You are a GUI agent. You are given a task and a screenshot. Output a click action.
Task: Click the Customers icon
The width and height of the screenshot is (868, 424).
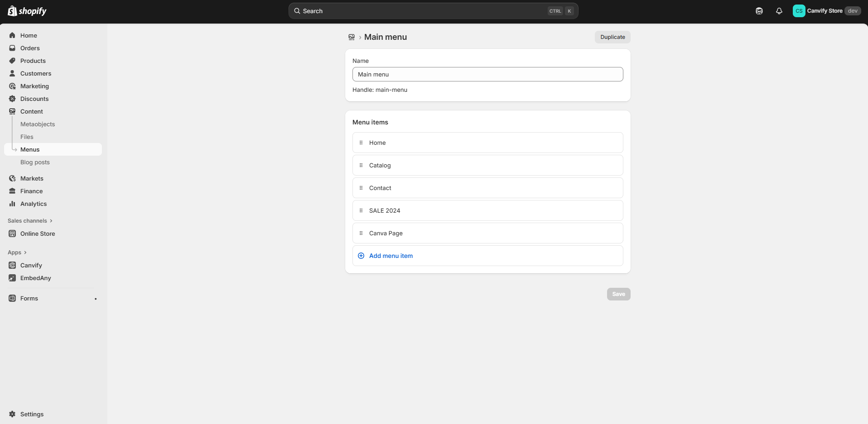[12, 73]
